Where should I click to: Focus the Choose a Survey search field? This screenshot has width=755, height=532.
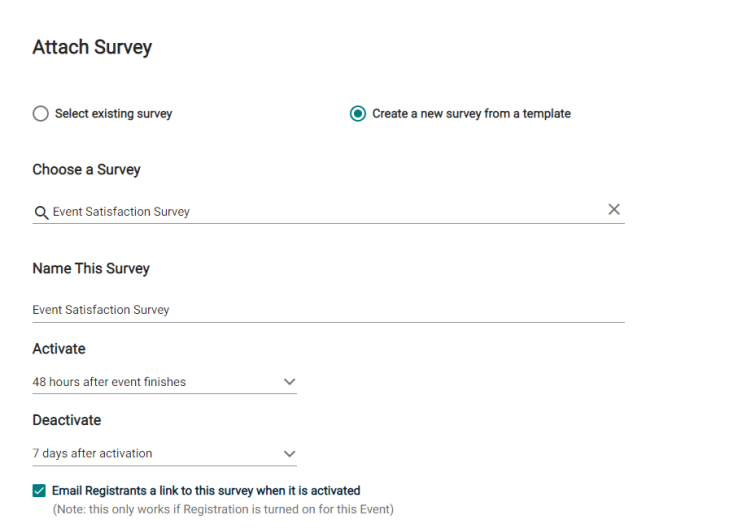(x=328, y=212)
